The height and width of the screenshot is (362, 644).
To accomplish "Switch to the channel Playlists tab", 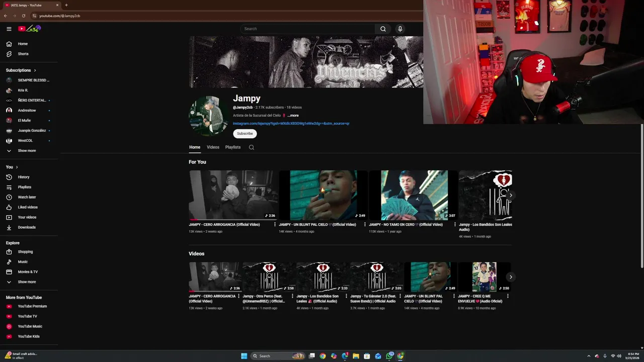I will (233, 147).
